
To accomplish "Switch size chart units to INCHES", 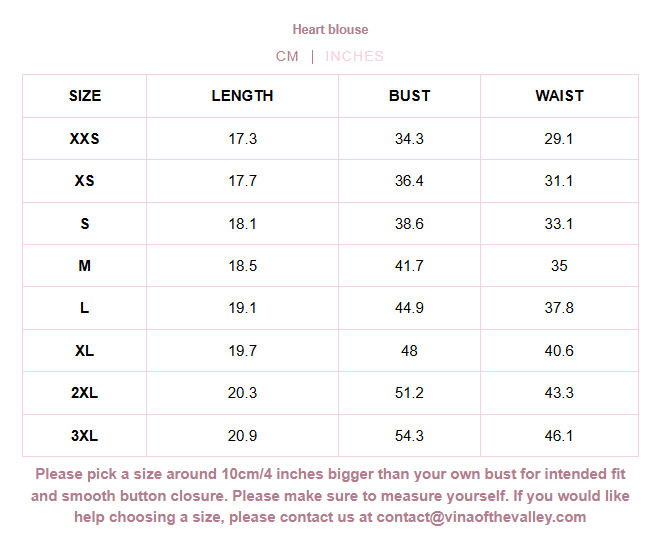I will coord(354,56).
